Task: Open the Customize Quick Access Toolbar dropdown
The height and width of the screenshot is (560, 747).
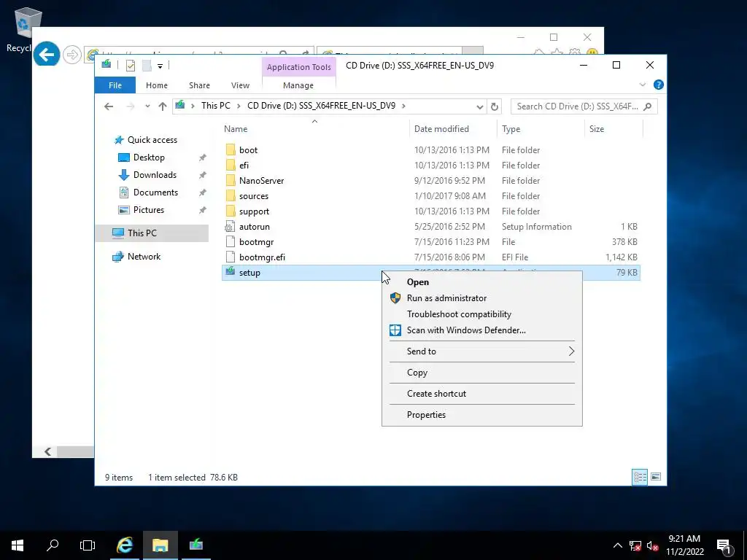Action: (160, 66)
